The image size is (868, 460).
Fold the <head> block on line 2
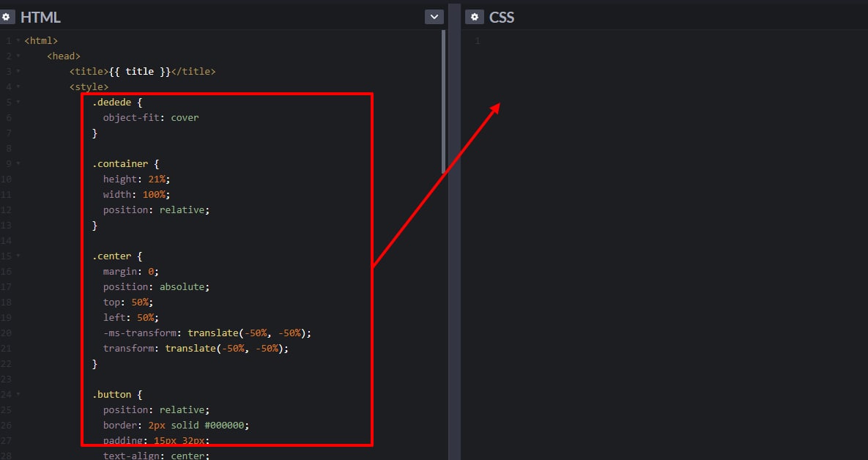(x=18, y=56)
